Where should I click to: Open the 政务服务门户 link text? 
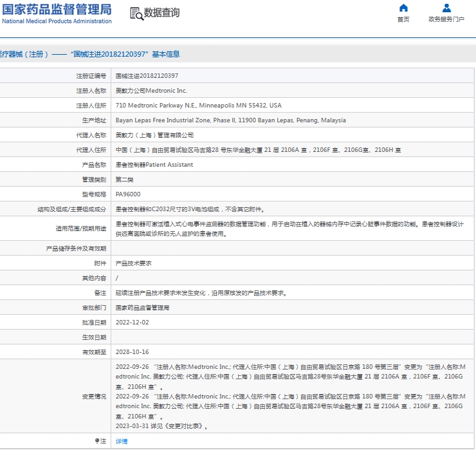click(x=446, y=19)
